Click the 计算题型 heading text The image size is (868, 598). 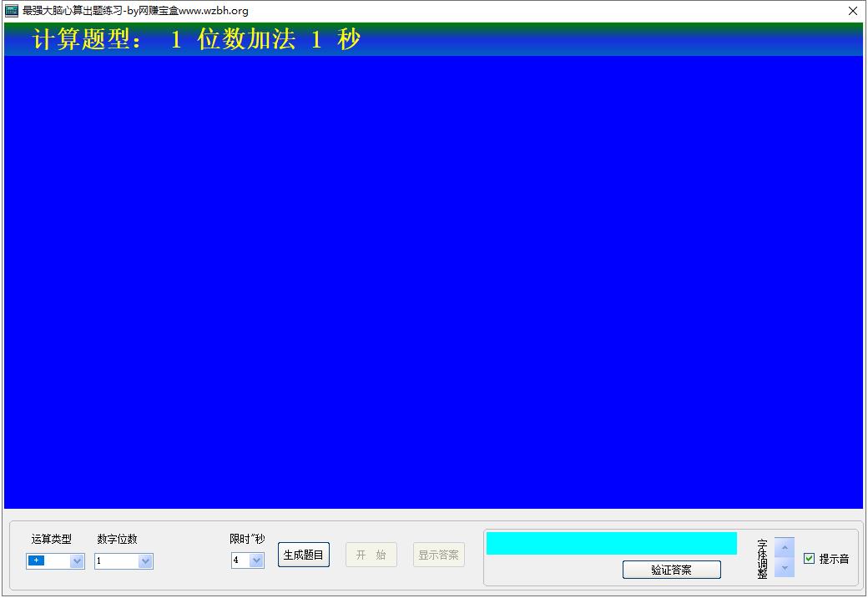86,39
